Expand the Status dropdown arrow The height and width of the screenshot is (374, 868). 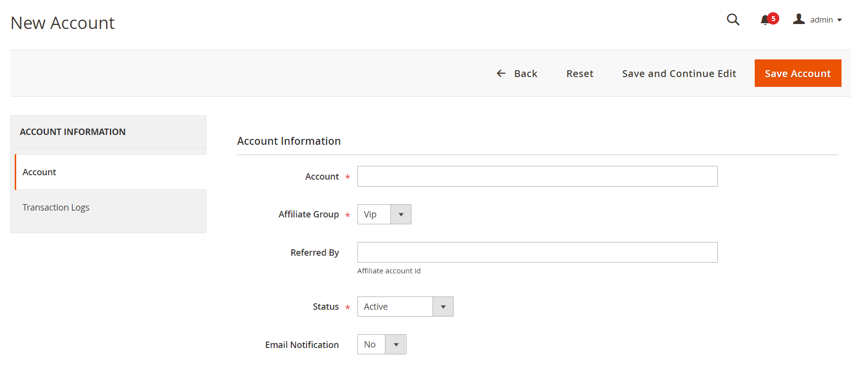443,307
